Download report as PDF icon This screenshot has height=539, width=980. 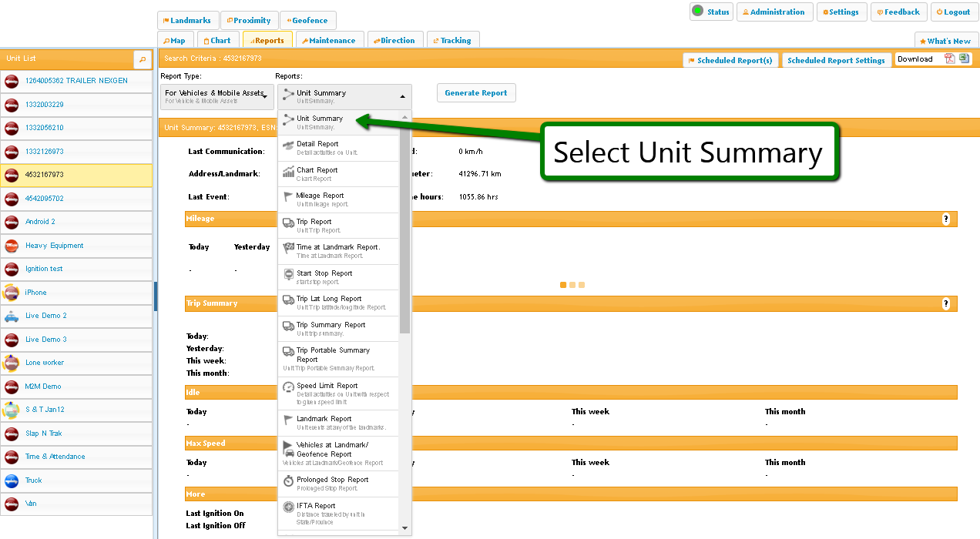pos(950,59)
